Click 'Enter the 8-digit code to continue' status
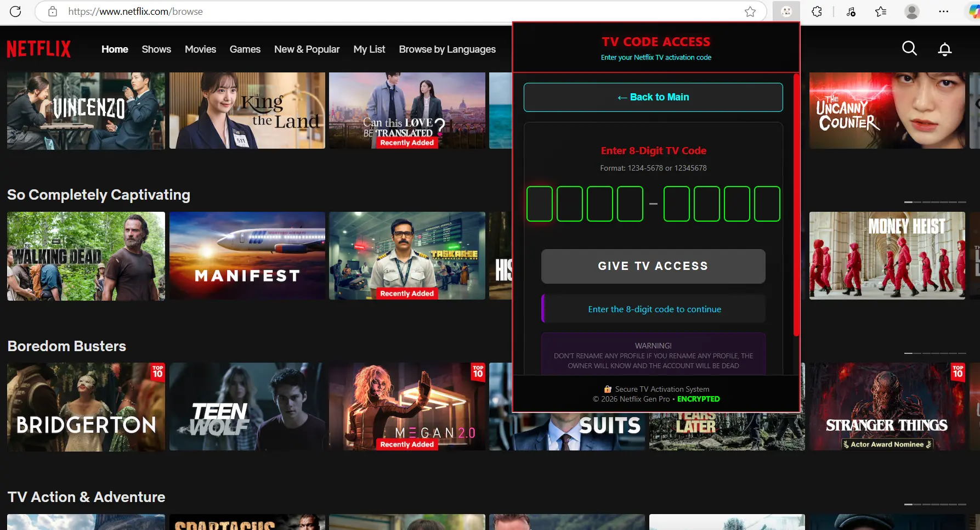The width and height of the screenshot is (980, 530). click(x=654, y=309)
